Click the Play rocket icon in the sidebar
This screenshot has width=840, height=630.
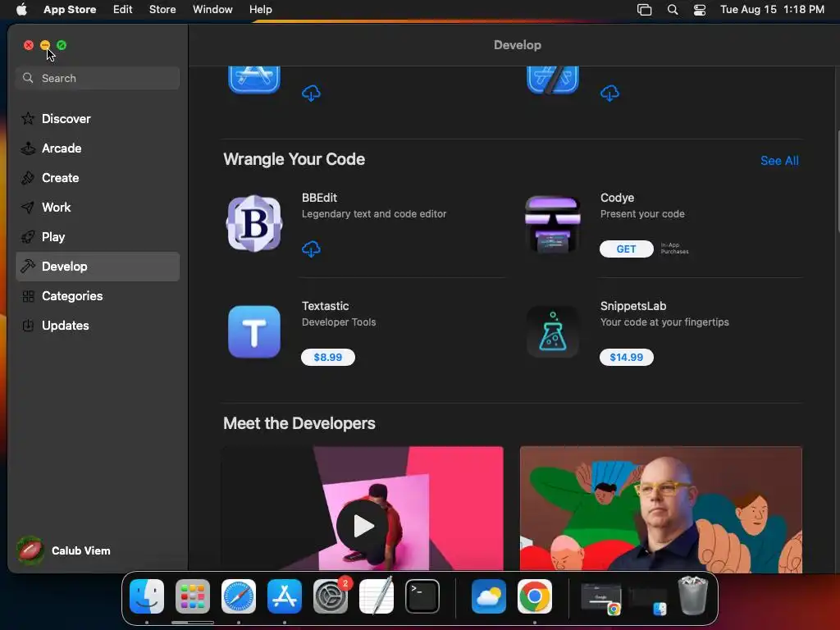[x=28, y=237]
